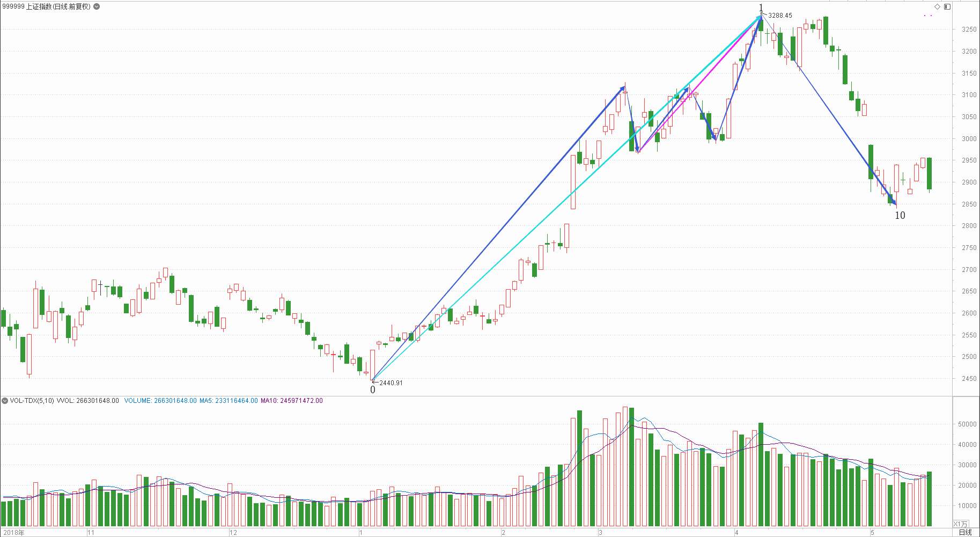Click the 50000 volume axis label
The height and width of the screenshot is (537, 980).
click(967, 424)
